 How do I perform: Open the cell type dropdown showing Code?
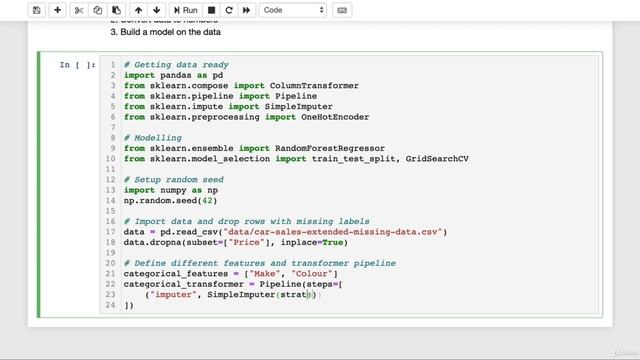[293, 10]
